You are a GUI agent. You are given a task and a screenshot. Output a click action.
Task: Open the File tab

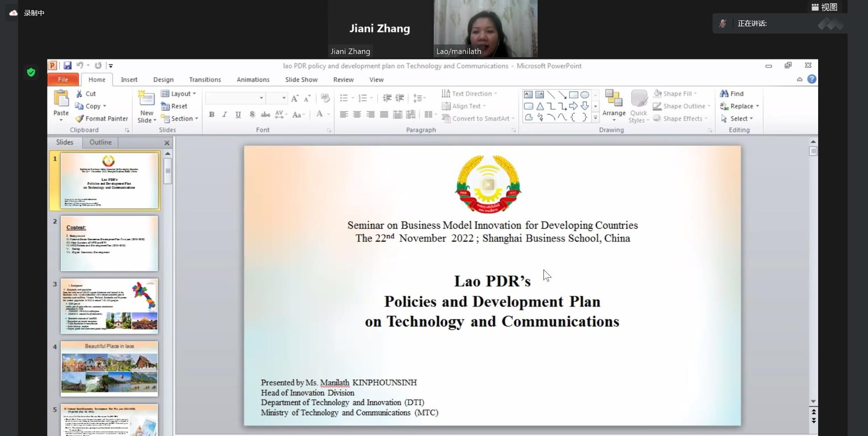click(63, 79)
